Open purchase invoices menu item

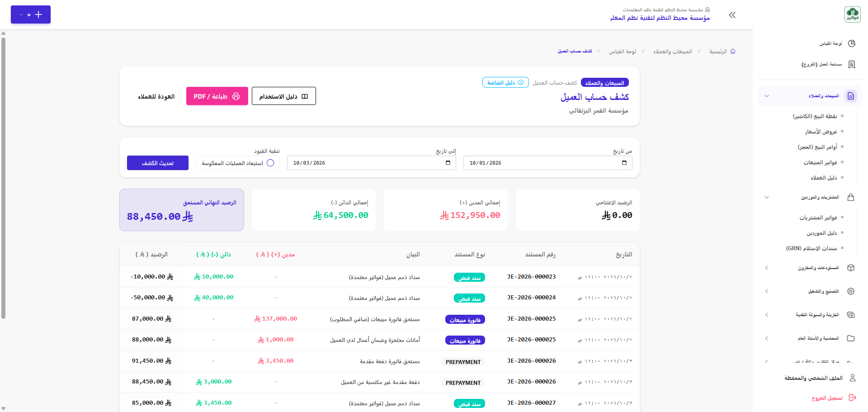pos(818,218)
